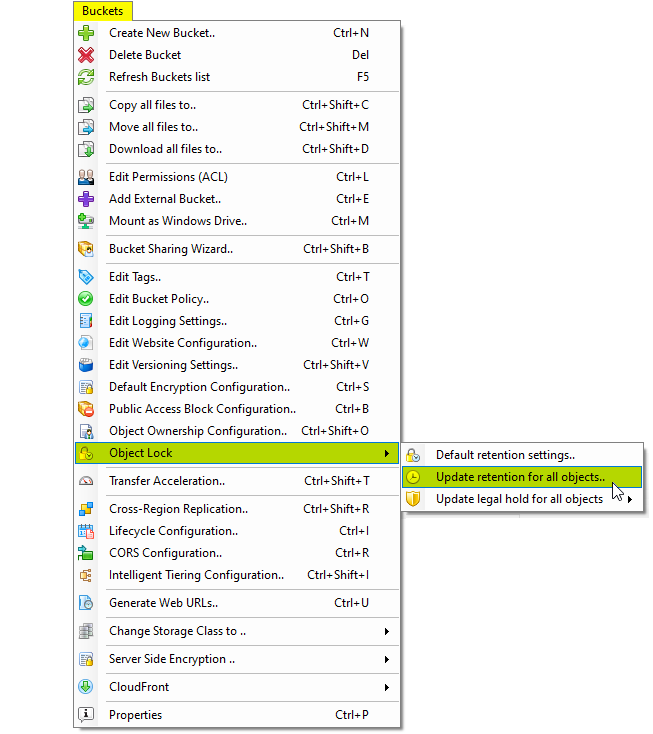Select Create New Bucket.. menu entry
The height and width of the screenshot is (734, 653).
coord(237,33)
